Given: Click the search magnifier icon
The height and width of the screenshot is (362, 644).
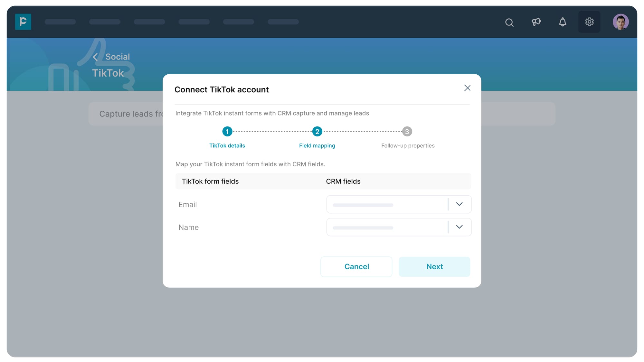Looking at the screenshot, I should click(509, 22).
